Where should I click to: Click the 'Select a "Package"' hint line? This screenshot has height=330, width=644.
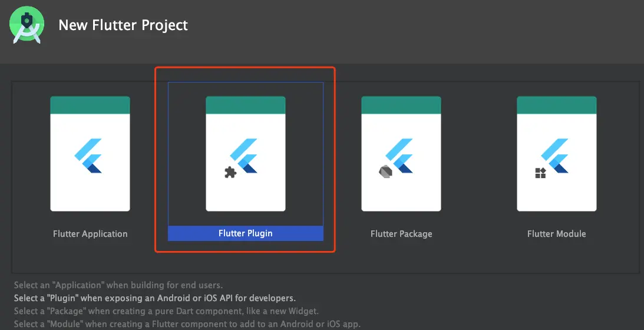point(166,311)
